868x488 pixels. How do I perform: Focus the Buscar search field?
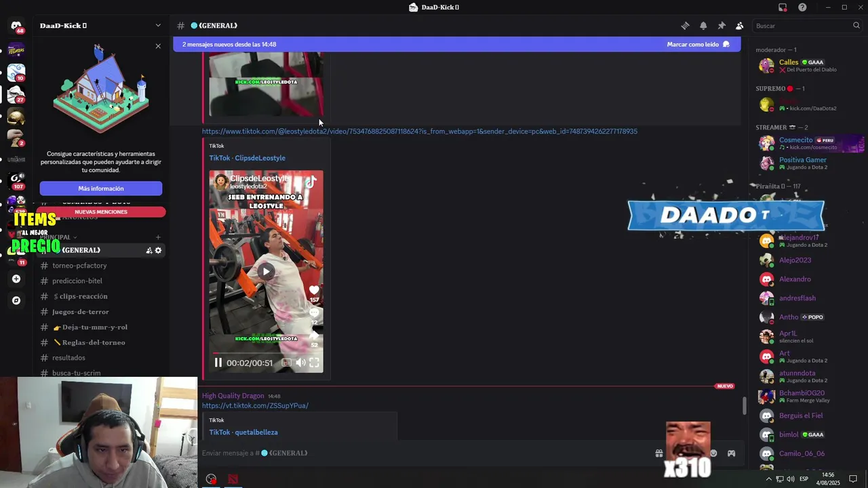(807, 26)
